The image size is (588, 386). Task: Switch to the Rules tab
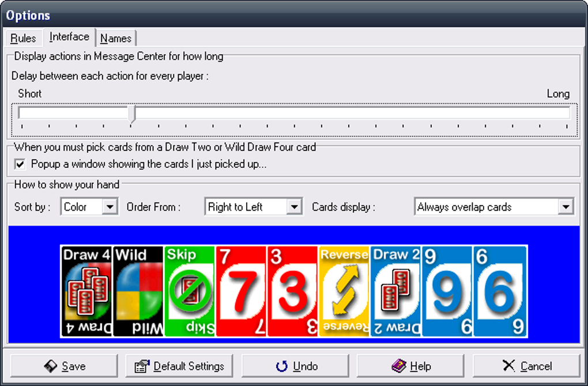[23, 38]
